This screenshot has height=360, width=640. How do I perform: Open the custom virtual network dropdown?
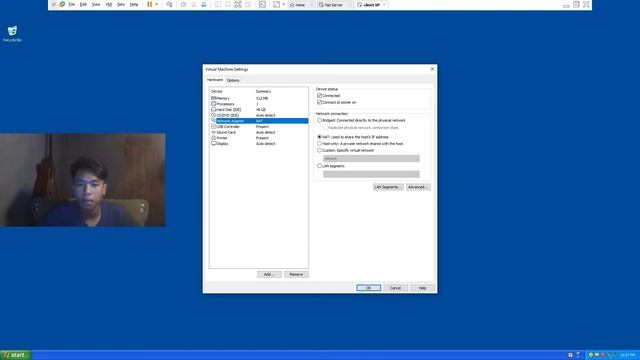(x=371, y=158)
